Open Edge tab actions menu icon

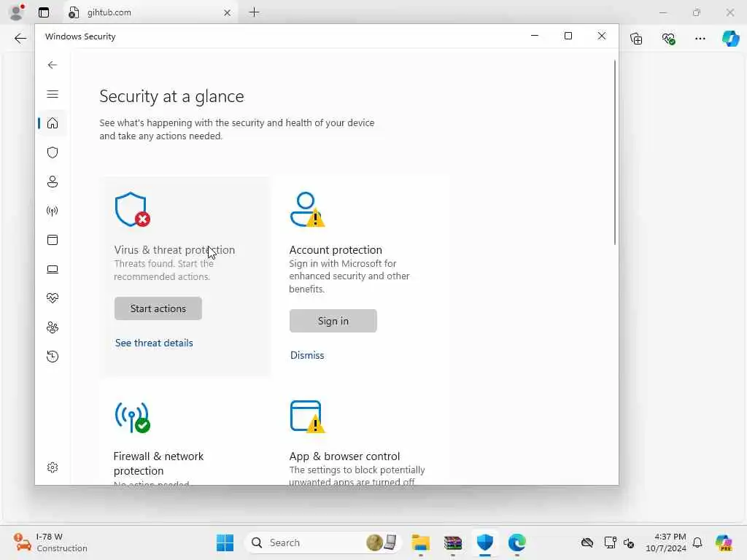[44, 12]
